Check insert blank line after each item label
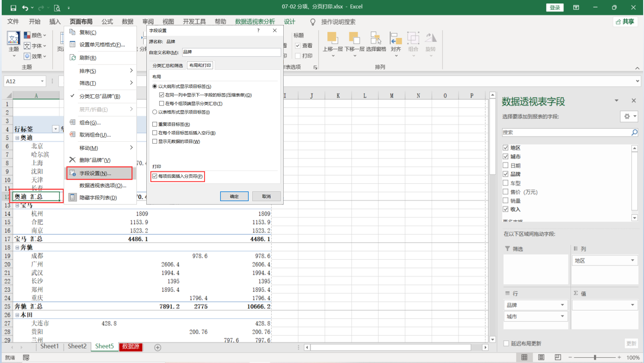 point(155,133)
